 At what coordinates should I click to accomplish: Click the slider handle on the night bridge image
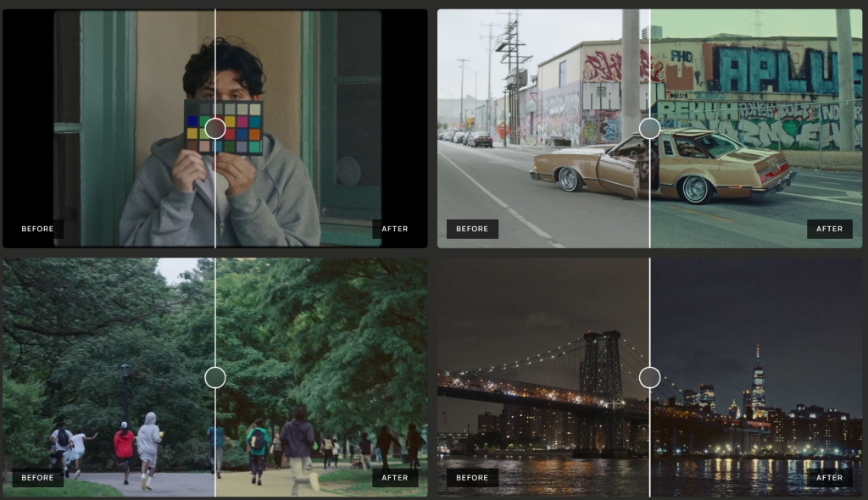click(x=649, y=377)
